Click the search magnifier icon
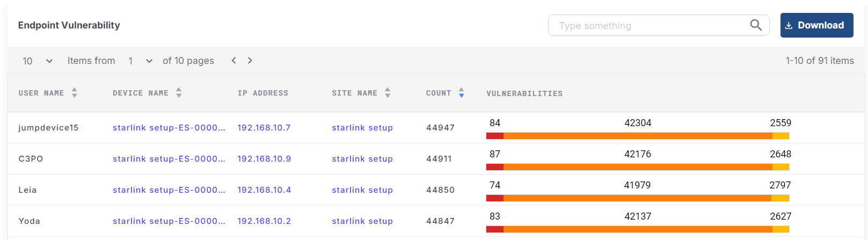Image resolution: width=868 pixels, height=240 pixels. point(755,25)
